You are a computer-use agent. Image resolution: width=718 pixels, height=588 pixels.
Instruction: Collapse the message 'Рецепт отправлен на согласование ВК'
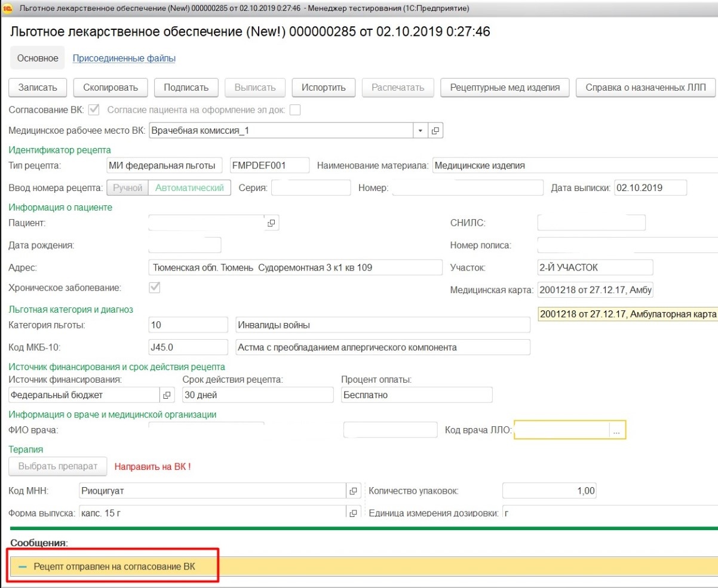click(23, 566)
